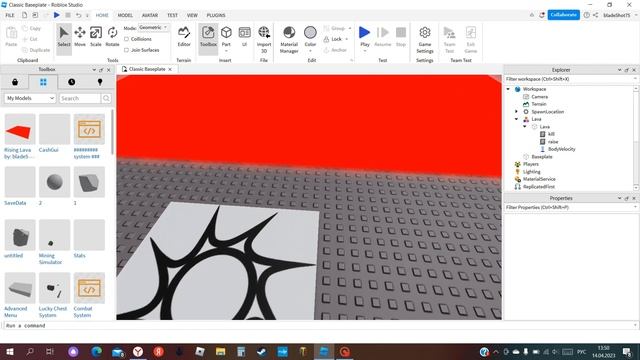Open the Terrain Editor

pyautogui.click(x=184, y=37)
